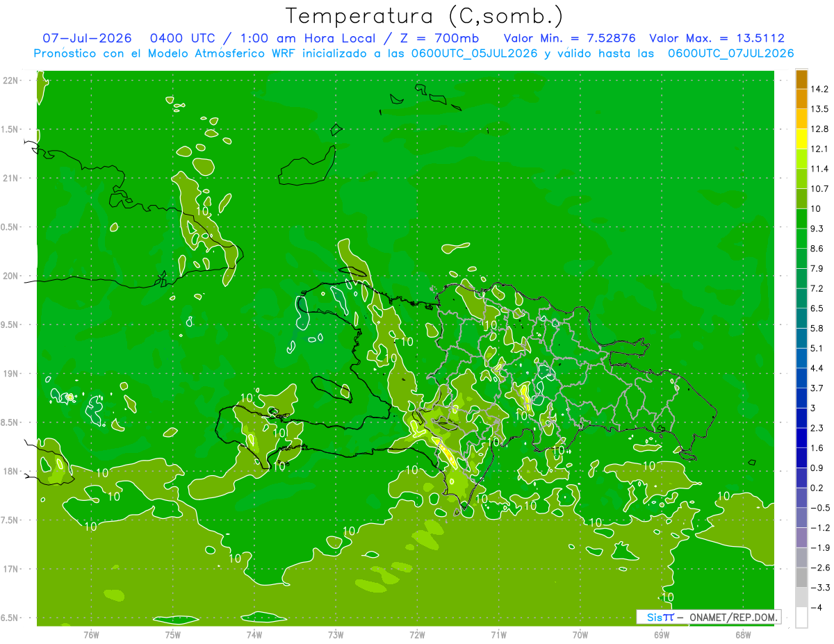Click the '-1.9' colorbar value
This screenshot has width=834, height=644.
pos(819,547)
